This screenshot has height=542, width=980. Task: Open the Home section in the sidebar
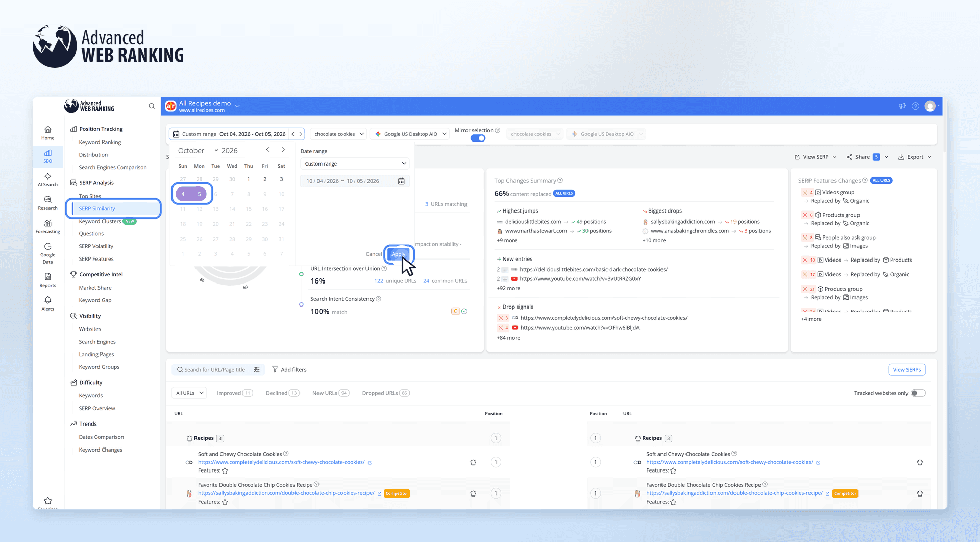click(x=47, y=133)
